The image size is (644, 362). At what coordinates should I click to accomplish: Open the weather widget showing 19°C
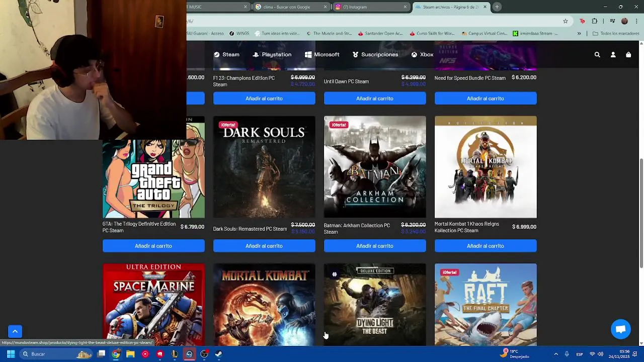pyautogui.click(x=515, y=354)
